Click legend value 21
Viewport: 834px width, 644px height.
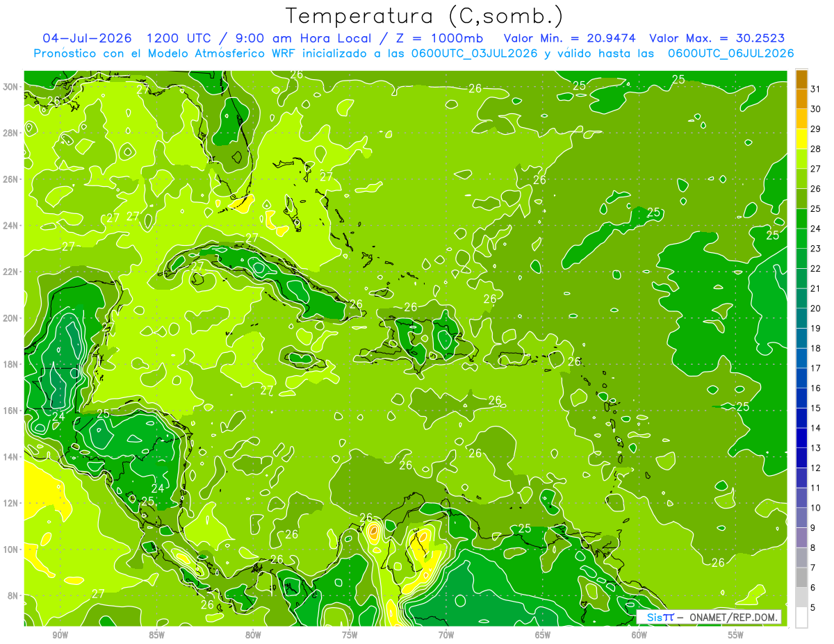coord(816,288)
